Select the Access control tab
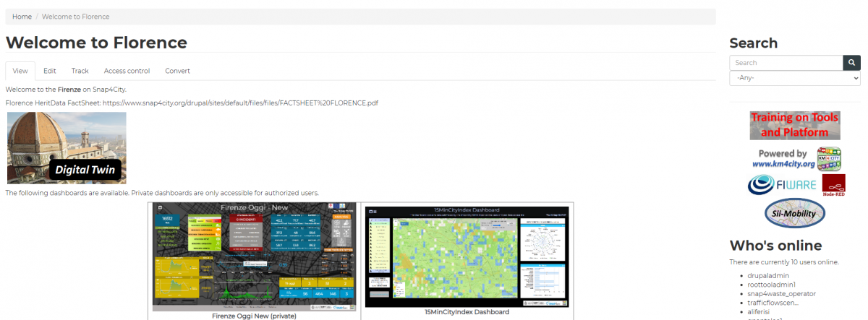Viewport: 868px width, 320px height. coord(127,71)
